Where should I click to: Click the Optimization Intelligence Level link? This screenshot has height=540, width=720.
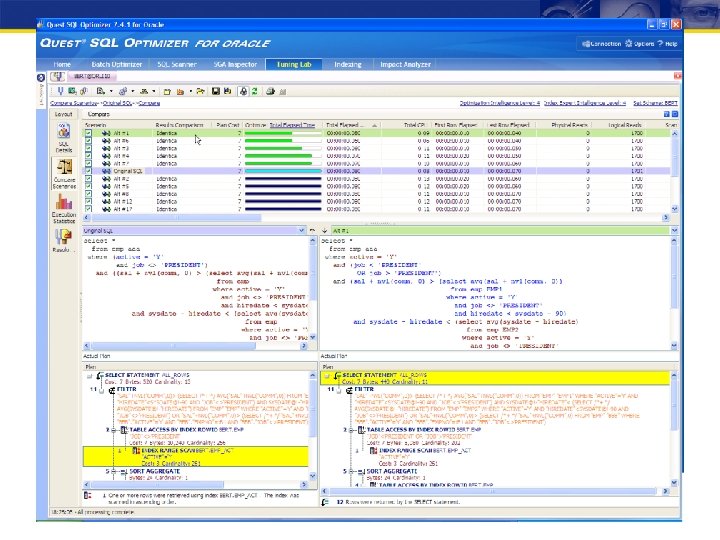click(x=500, y=103)
